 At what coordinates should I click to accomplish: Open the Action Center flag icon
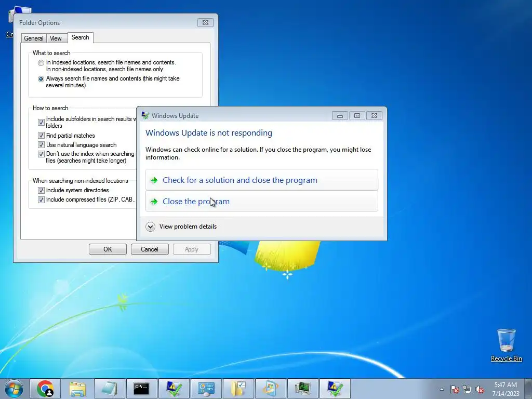pyautogui.click(x=454, y=389)
